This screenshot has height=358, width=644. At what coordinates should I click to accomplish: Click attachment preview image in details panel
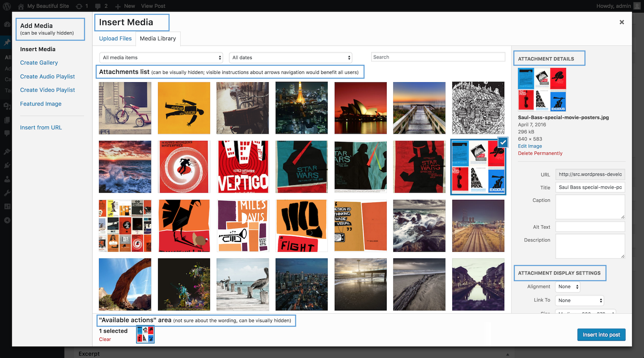click(542, 89)
